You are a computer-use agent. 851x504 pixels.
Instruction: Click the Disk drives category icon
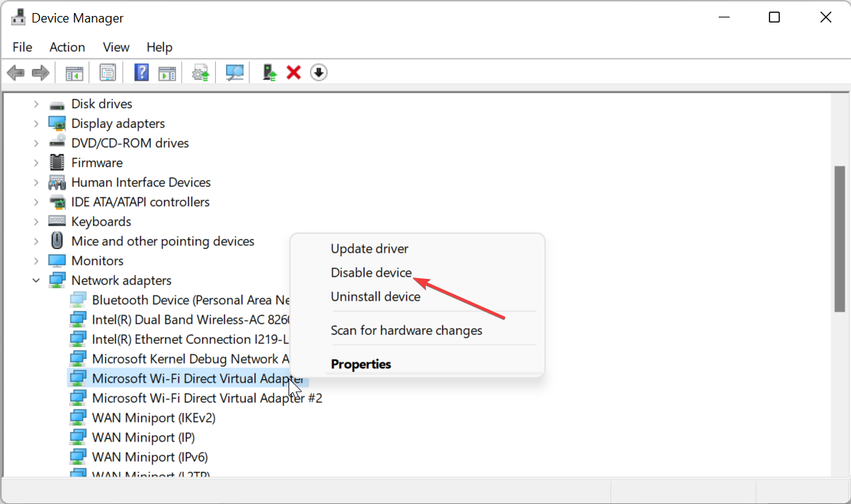tap(57, 104)
